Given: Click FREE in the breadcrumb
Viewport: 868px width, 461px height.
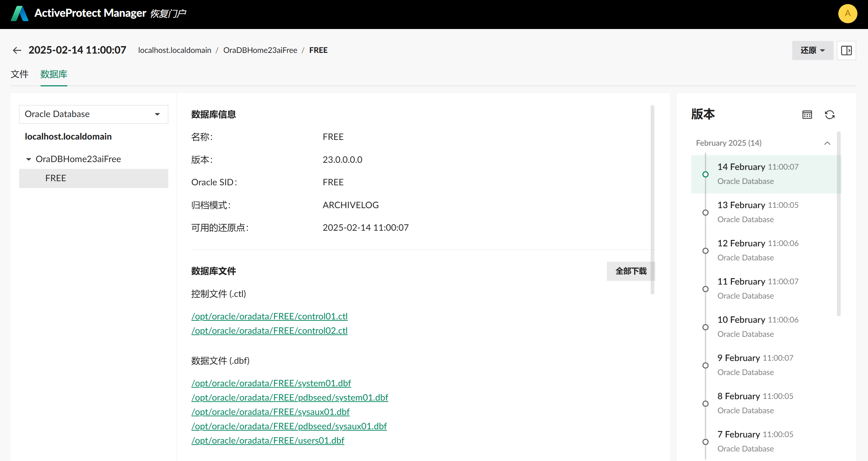Looking at the screenshot, I should (x=318, y=51).
